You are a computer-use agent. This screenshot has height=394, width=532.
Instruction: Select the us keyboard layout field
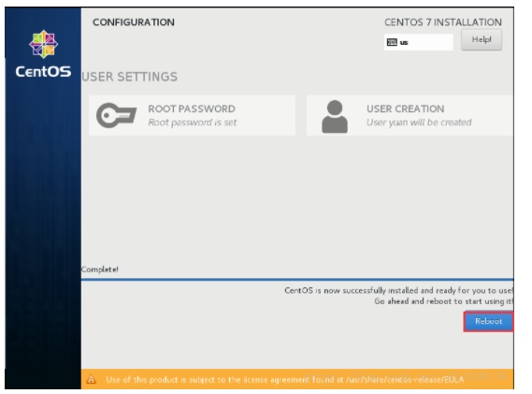coord(418,42)
